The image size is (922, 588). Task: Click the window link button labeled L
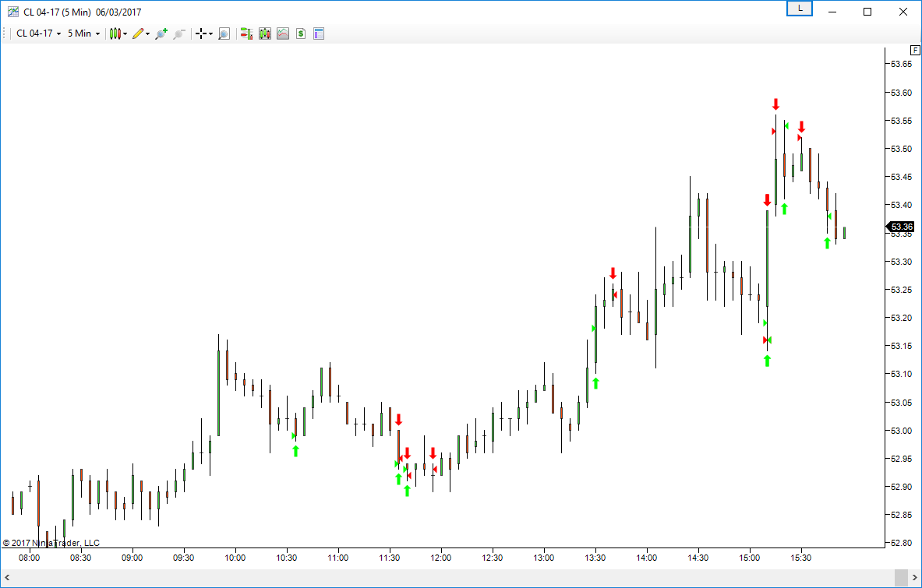click(x=800, y=9)
